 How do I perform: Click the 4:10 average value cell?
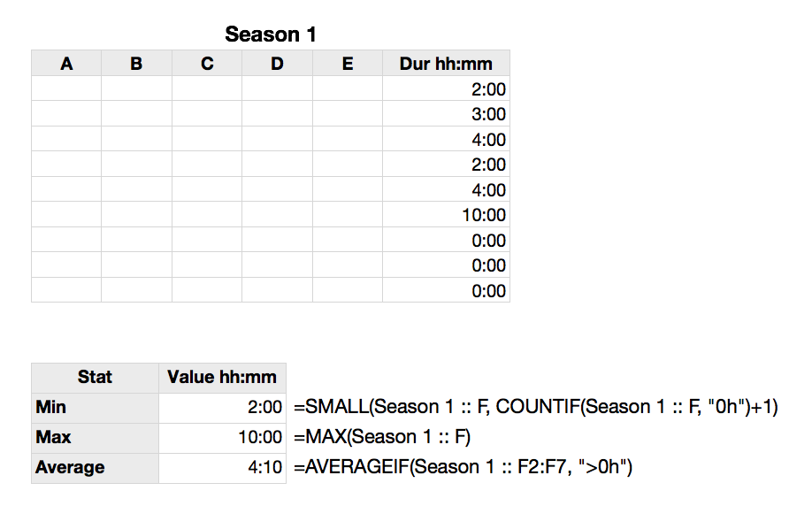click(x=222, y=468)
